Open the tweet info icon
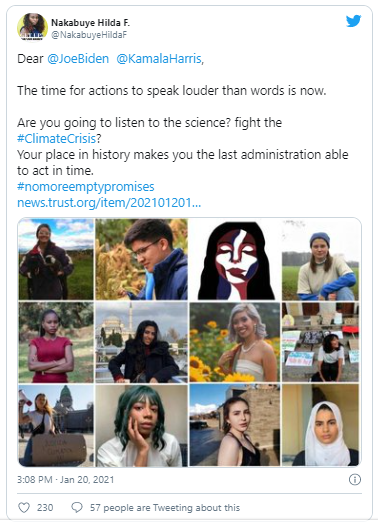 (354, 480)
